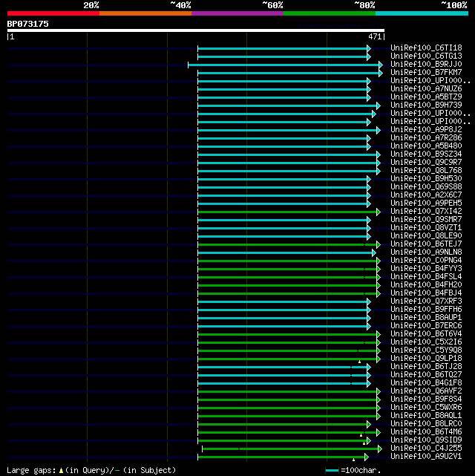The image size is (475, 476).
Task: Open the UniRef100_C6TG13 hit label
Action: click(x=426, y=56)
